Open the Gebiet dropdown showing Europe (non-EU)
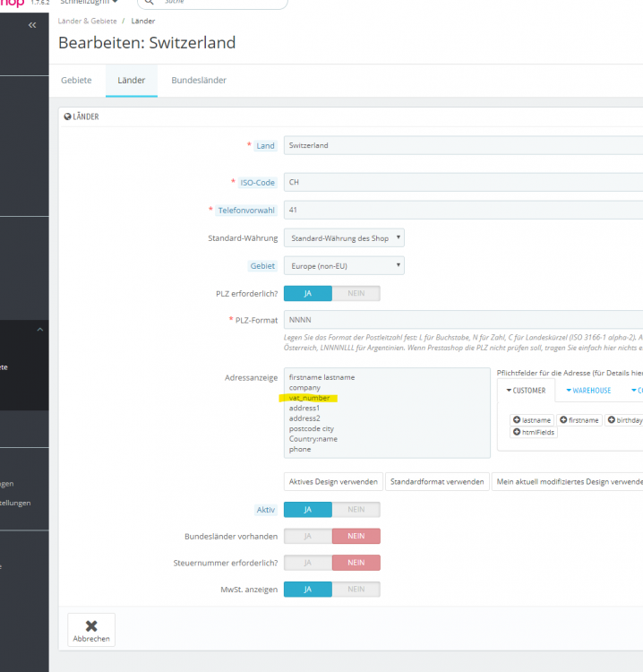The image size is (643, 672). point(344,265)
